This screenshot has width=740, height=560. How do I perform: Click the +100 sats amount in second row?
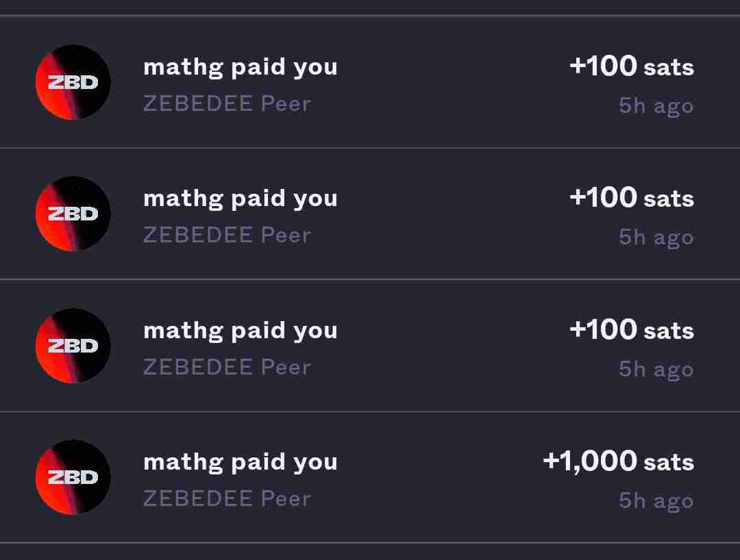[x=631, y=198]
